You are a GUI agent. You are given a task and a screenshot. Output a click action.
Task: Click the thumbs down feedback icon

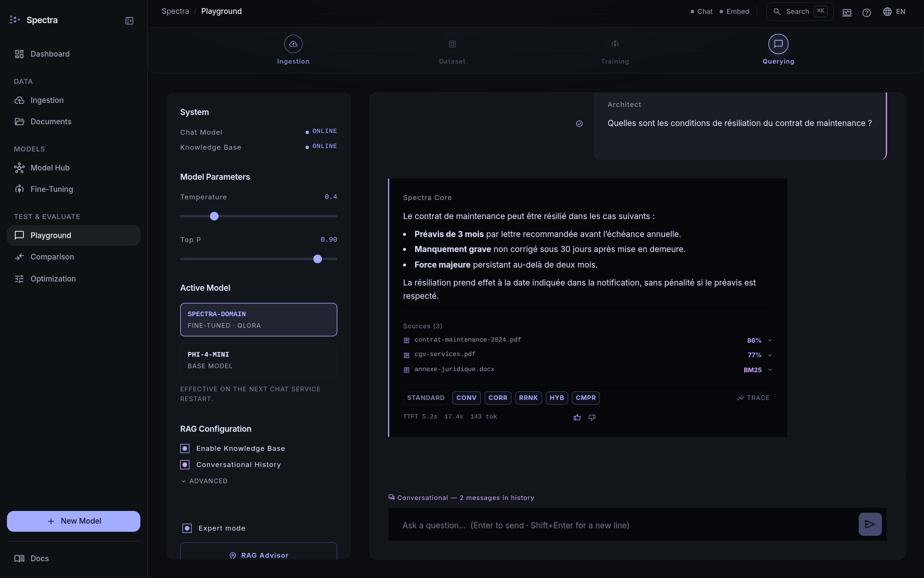592,417
